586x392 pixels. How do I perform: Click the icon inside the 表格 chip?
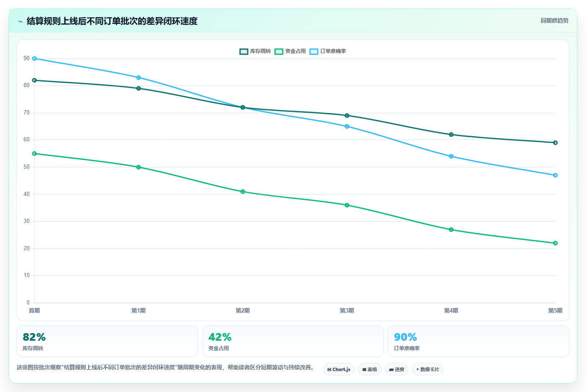364,369
